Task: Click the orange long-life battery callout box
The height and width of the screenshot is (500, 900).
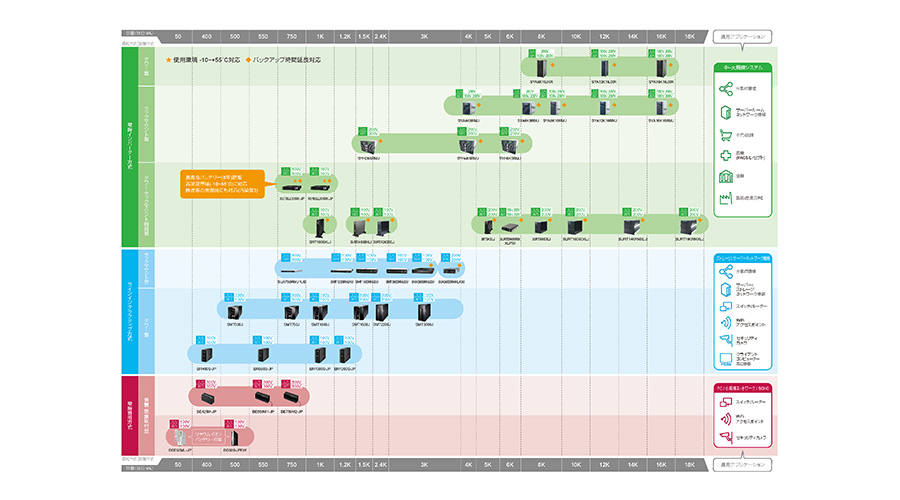Action: (x=222, y=184)
